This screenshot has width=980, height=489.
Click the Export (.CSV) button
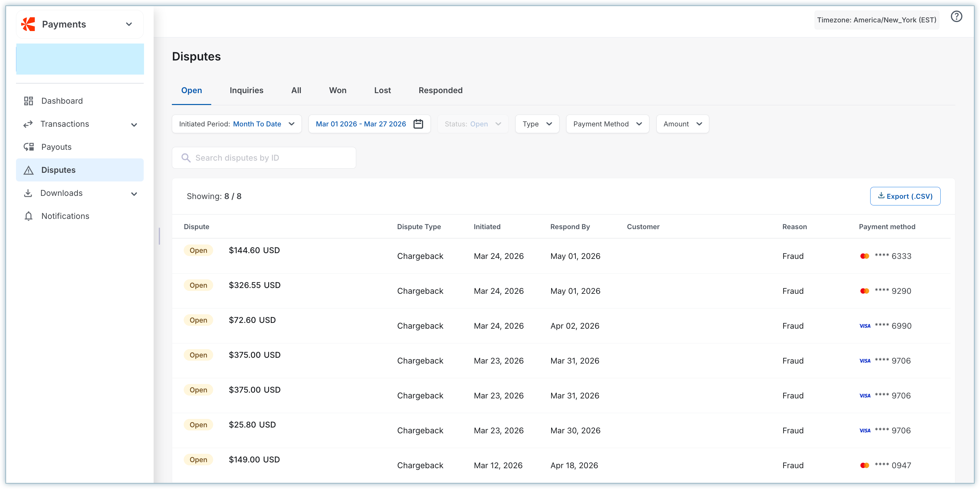[905, 196]
